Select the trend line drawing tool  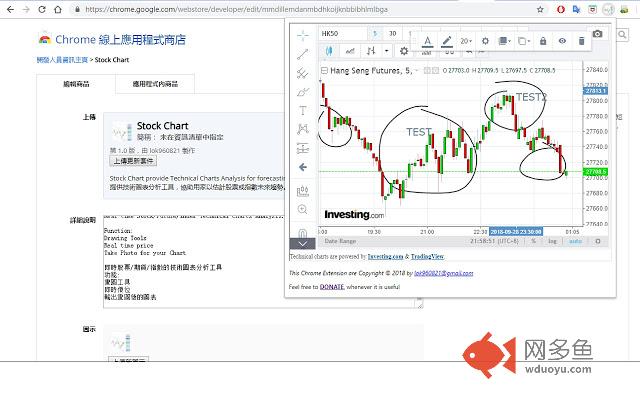pyautogui.click(x=302, y=54)
